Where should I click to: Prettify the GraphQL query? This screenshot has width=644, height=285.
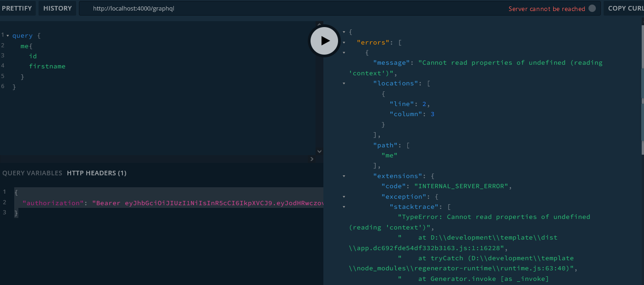17,8
